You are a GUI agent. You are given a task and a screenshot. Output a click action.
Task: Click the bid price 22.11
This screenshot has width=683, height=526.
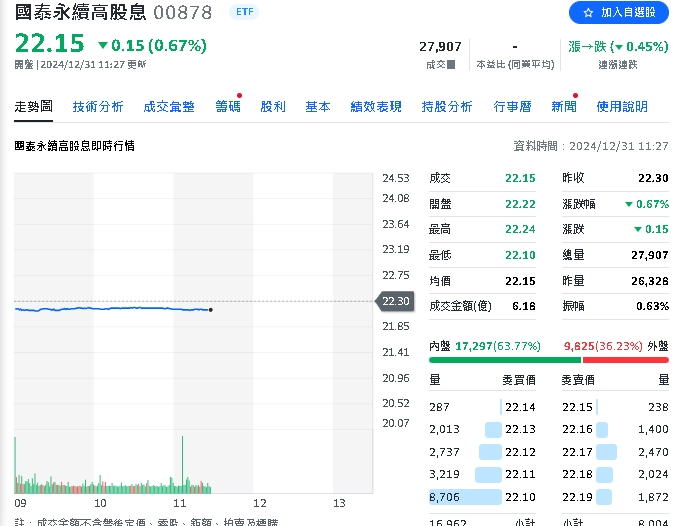pos(520,474)
